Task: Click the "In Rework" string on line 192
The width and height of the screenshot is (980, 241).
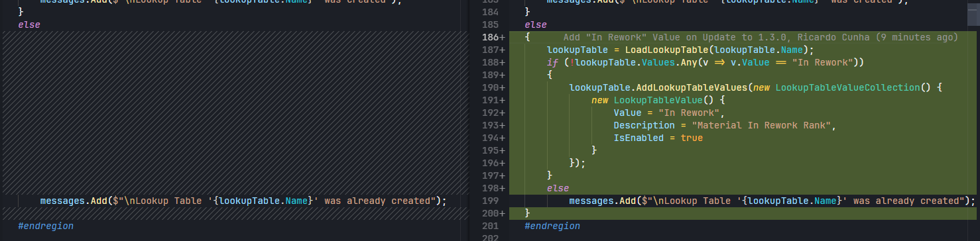Action: pos(688,113)
